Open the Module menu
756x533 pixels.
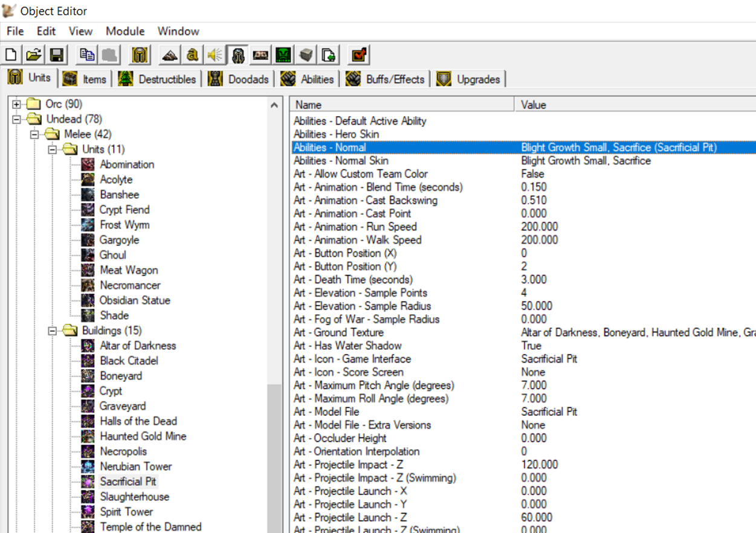[125, 31]
